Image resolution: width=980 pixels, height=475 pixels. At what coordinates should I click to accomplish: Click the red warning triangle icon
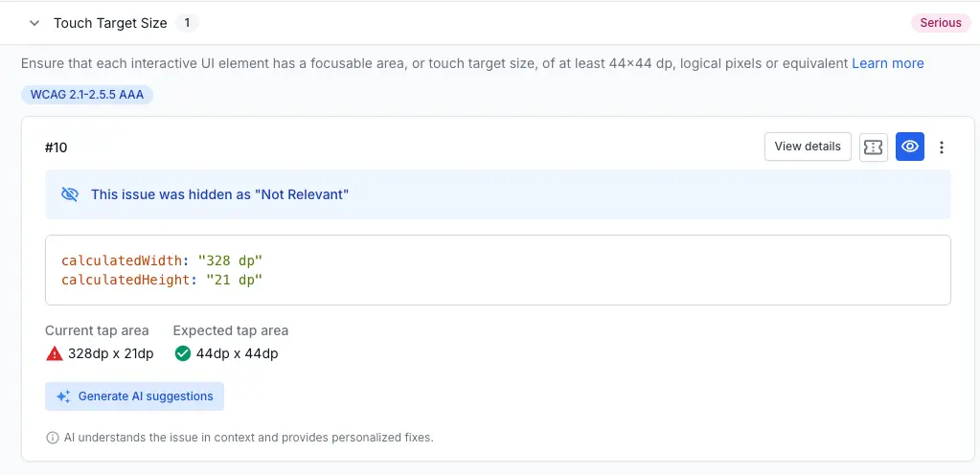(x=55, y=353)
